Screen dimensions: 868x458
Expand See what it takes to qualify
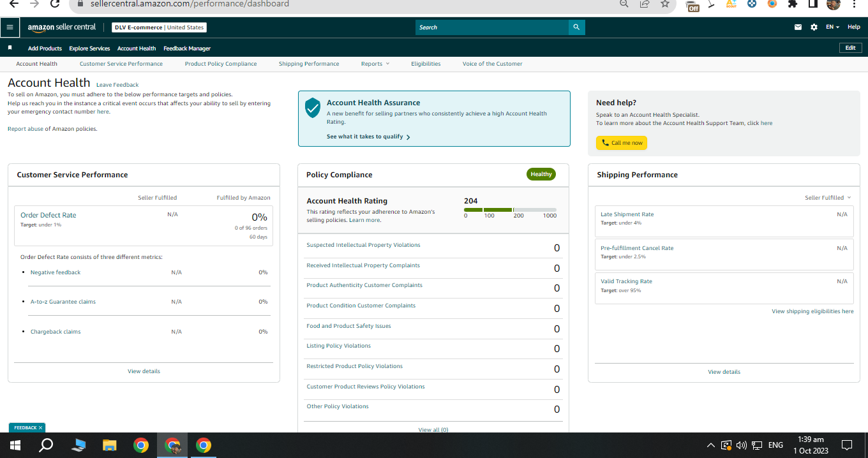coord(368,137)
